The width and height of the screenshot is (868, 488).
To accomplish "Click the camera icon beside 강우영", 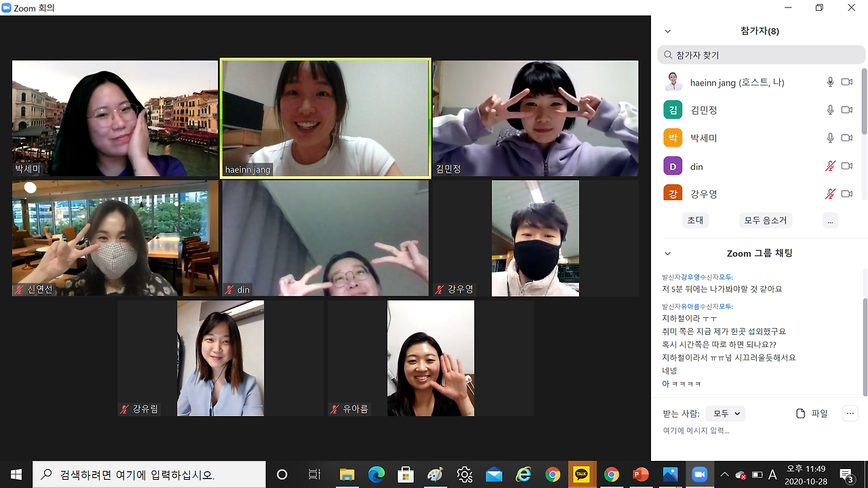I will tap(846, 194).
